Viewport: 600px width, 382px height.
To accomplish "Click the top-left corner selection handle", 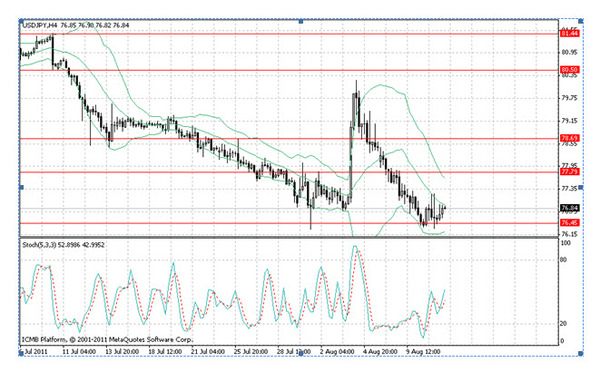I will (x=21, y=21).
